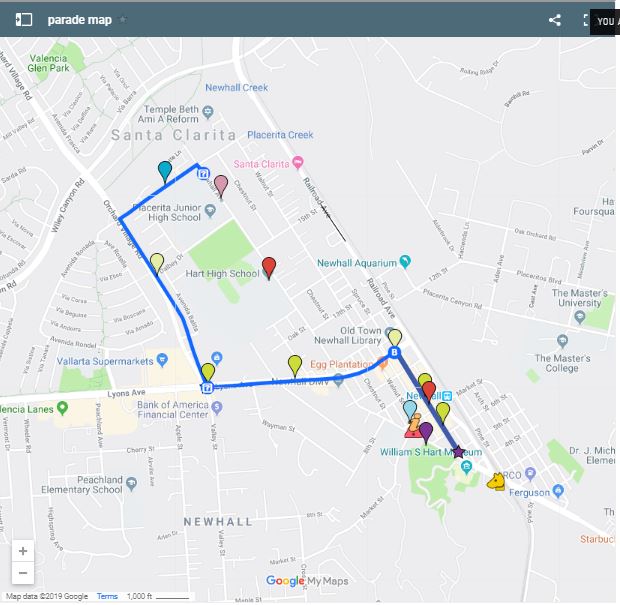Click the dark purple pin near museum

point(426,433)
